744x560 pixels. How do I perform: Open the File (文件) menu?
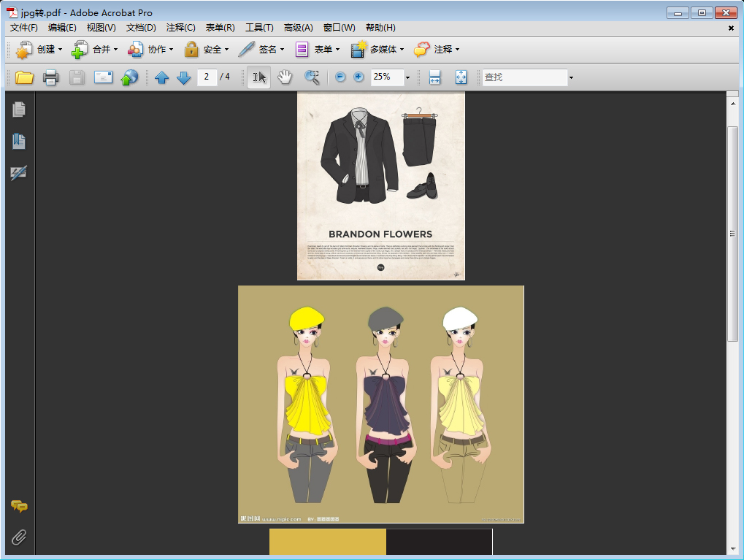tap(23, 28)
